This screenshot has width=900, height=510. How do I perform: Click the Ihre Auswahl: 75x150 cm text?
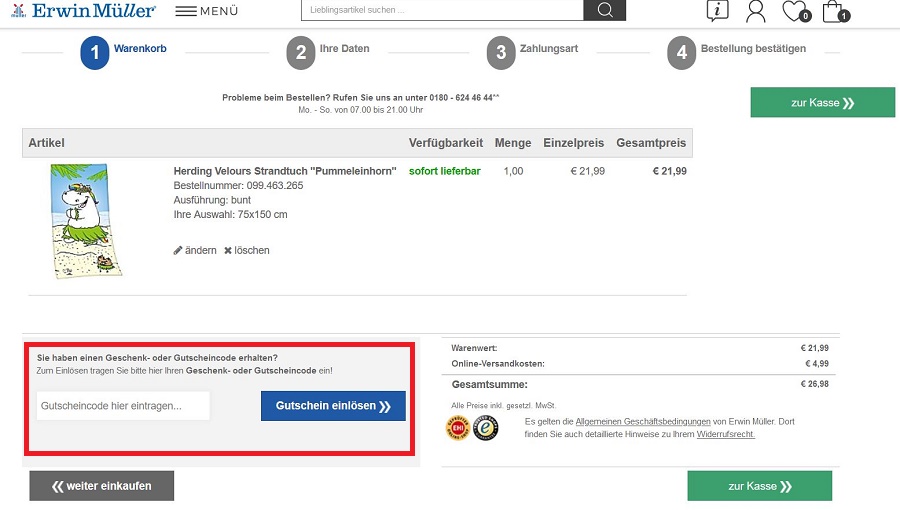coord(230,215)
